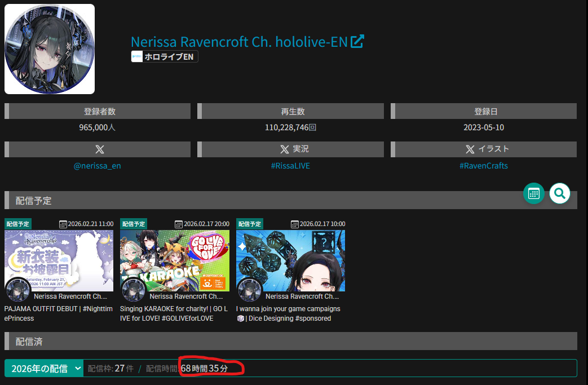The image size is (588, 385).
Task: Click the 2026.02.17 20:00 date text
Action: click(206, 224)
